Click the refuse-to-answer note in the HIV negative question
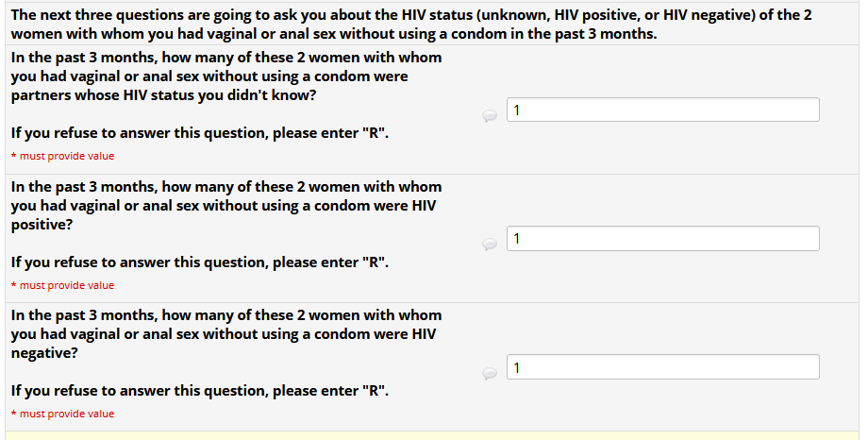The height and width of the screenshot is (440, 868). pos(199,390)
